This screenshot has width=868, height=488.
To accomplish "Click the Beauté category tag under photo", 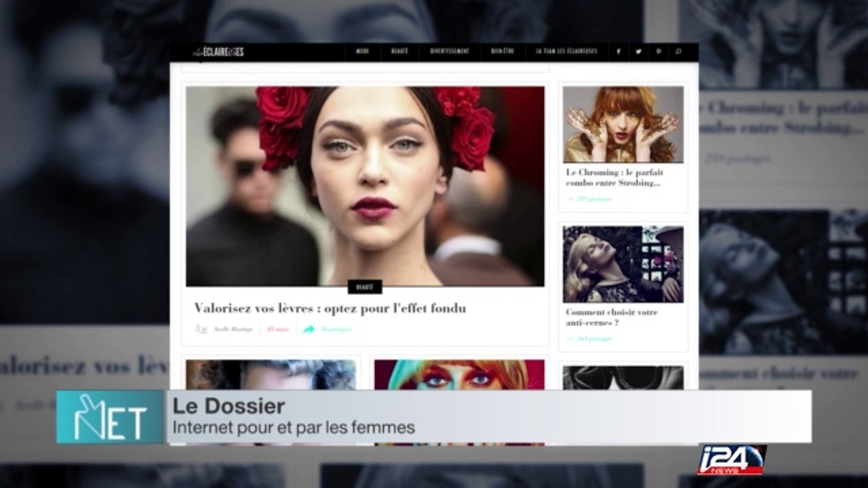I will 365,287.
